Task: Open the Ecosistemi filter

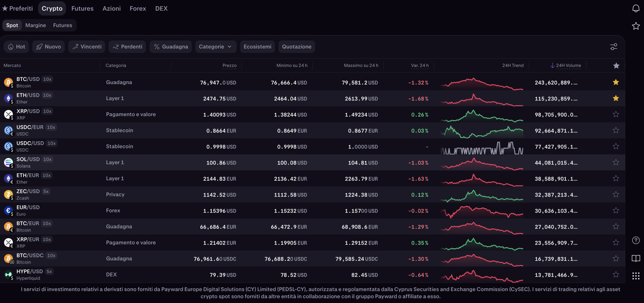Action: [258, 47]
